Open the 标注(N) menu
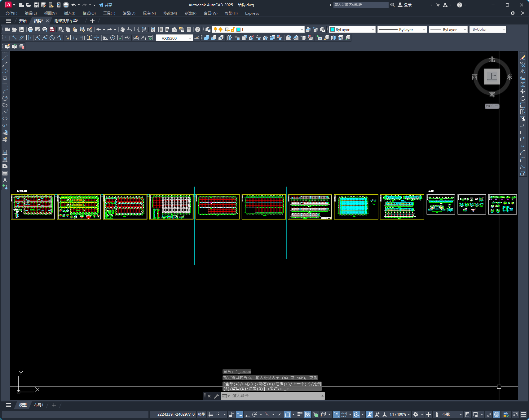 149,13
